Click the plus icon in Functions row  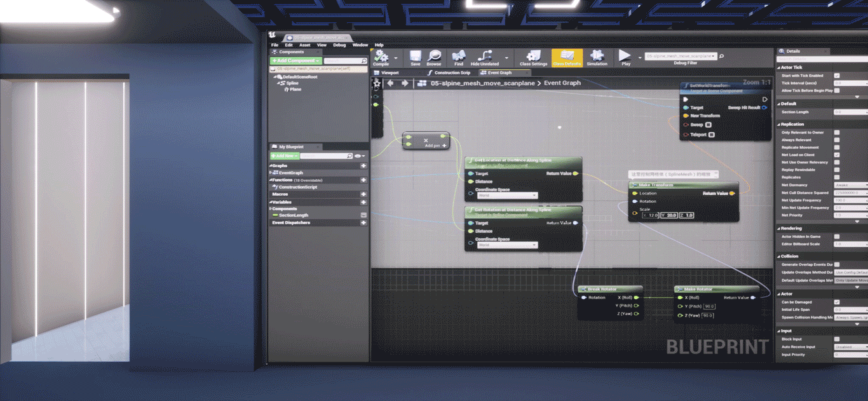tap(363, 180)
